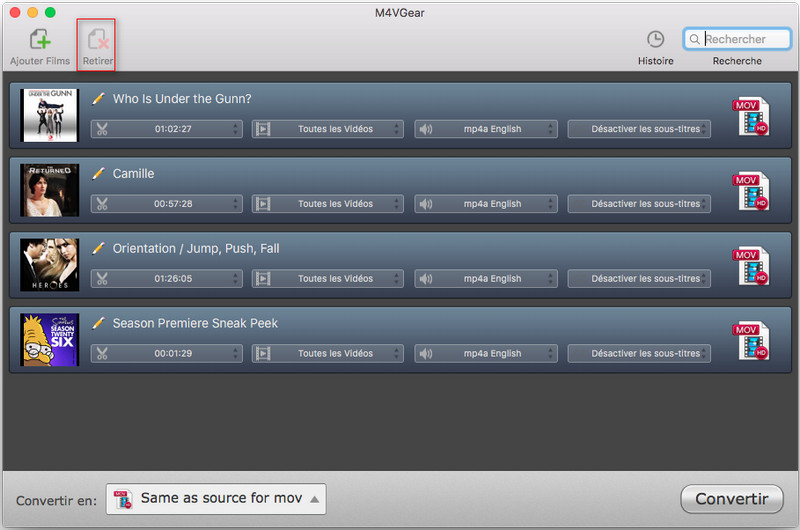This screenshot has width=800, height=530.
Task: Click speaker audio icon in Camille row
Action: [x=426, y=204]
